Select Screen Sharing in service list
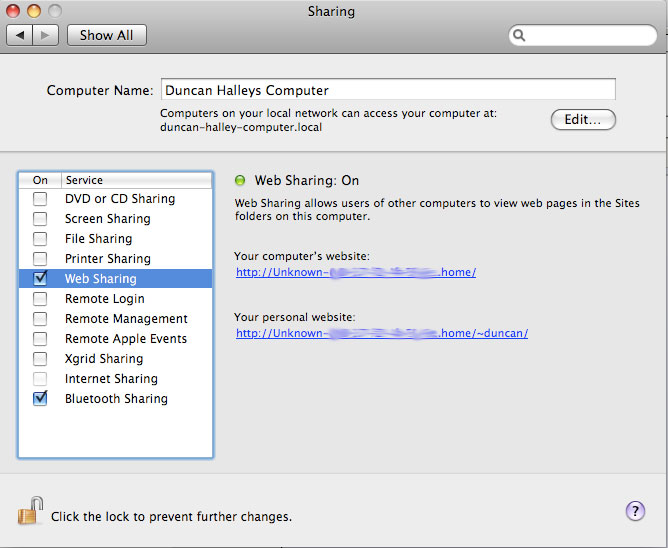Screen dimensions: 668x548 coord(115,219)
